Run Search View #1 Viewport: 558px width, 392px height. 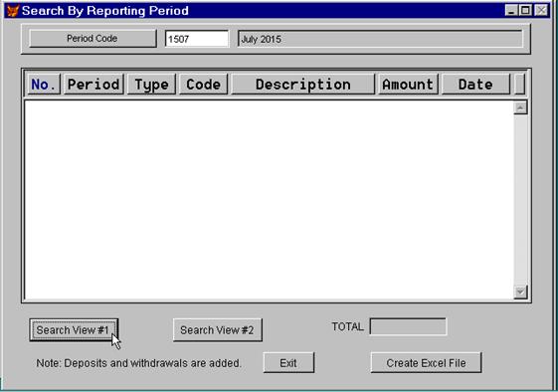(x=74, y=330)
